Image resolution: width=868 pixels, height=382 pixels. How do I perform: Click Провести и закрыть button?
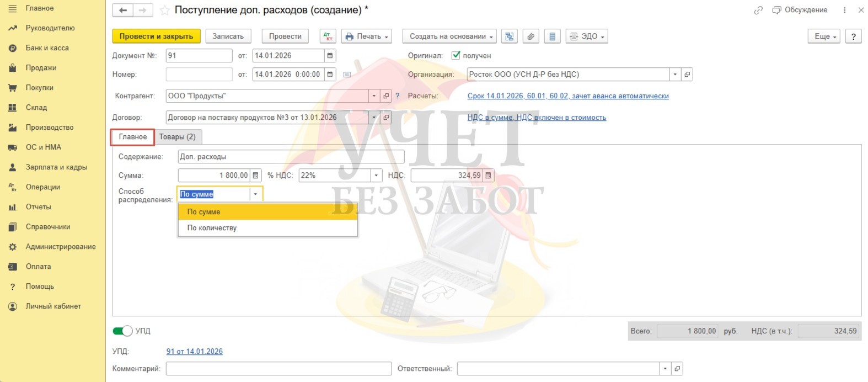click(156, 36)
